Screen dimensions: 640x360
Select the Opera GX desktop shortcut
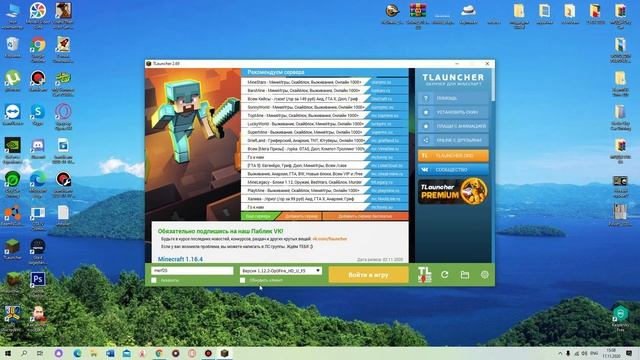coord(63,117)
